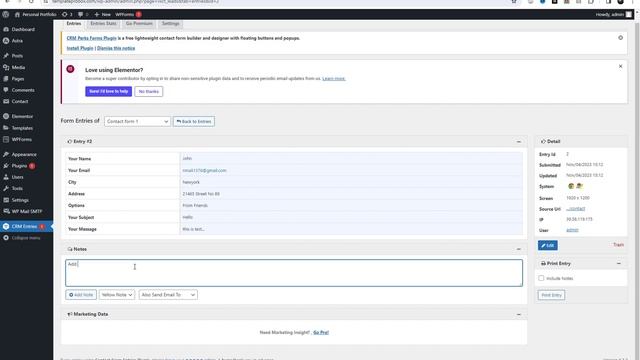Click the WordPress logo in admin bar

[5, 14]
